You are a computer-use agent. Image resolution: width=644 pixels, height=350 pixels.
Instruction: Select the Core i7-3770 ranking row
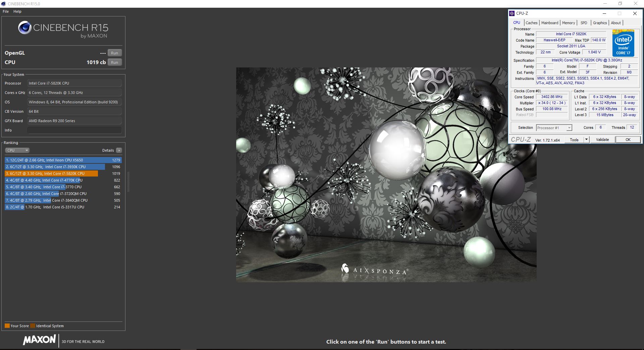(63, 187)
